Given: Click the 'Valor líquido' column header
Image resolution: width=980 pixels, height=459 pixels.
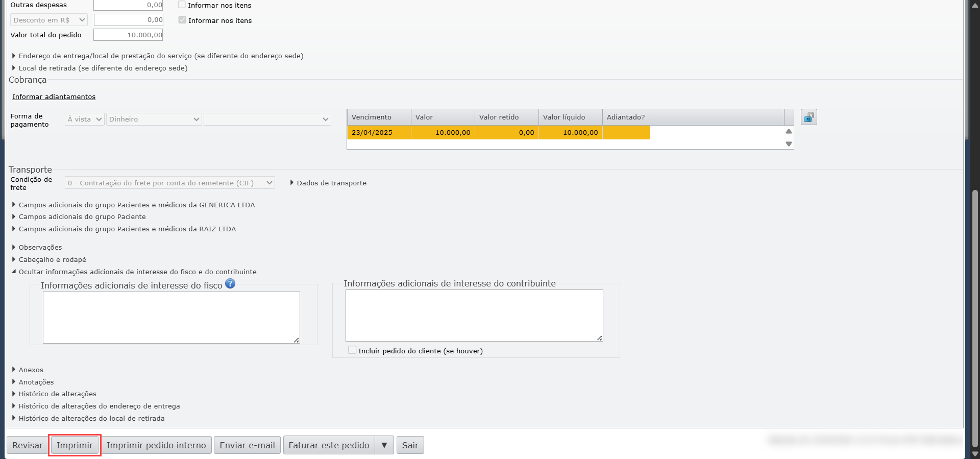Looking at the screenshot, I should click(x=571, y=117).
